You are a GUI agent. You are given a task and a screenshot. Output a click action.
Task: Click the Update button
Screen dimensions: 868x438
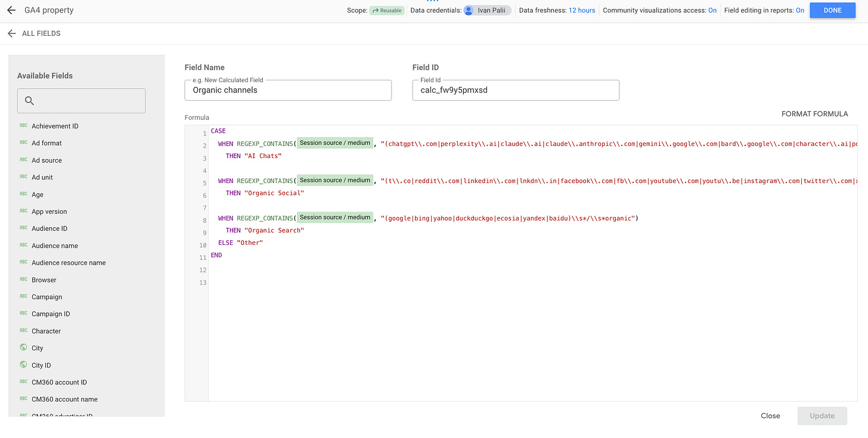[x=822, y=416]
